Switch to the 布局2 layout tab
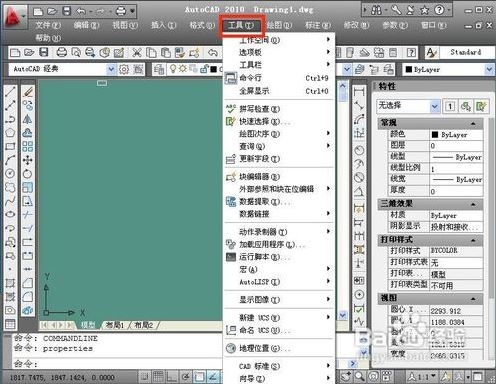Viewport: 496px width, 384px height. [x=144, y=325]
